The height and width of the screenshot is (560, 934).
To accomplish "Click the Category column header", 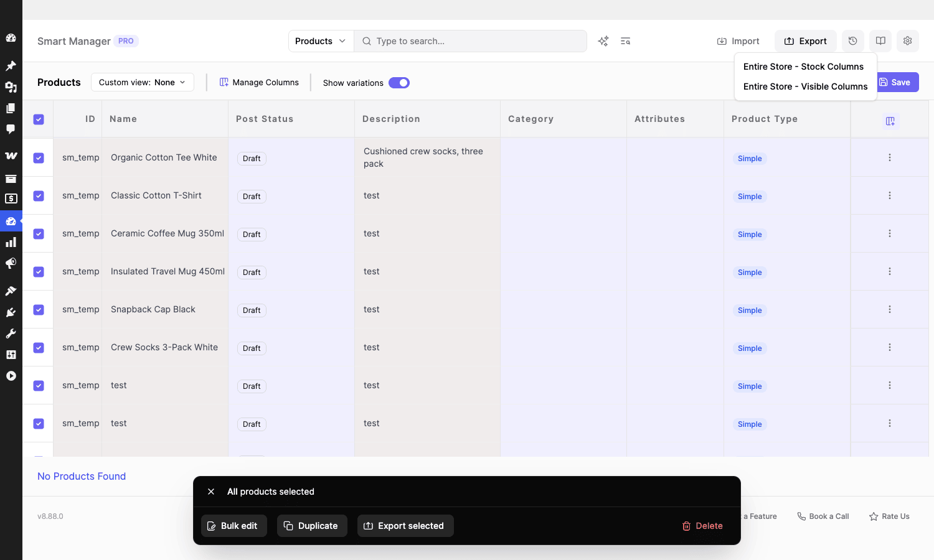I will click(531, 119).
